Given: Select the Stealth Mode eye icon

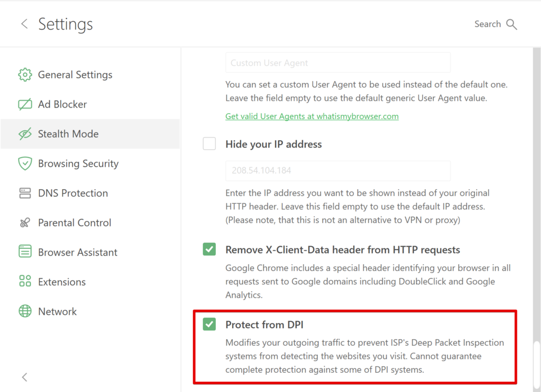Looking at the screenshot, I should click(x=25, y=134).
